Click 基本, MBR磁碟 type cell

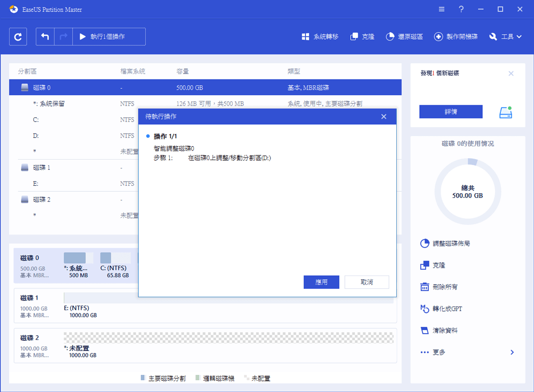tap(308, 88)
